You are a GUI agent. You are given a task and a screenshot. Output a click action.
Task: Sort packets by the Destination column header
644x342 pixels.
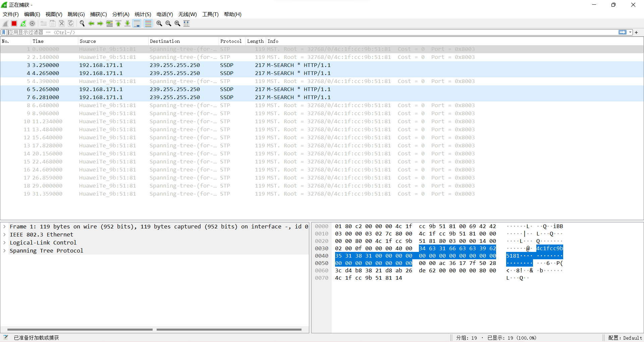coord(183,41)
